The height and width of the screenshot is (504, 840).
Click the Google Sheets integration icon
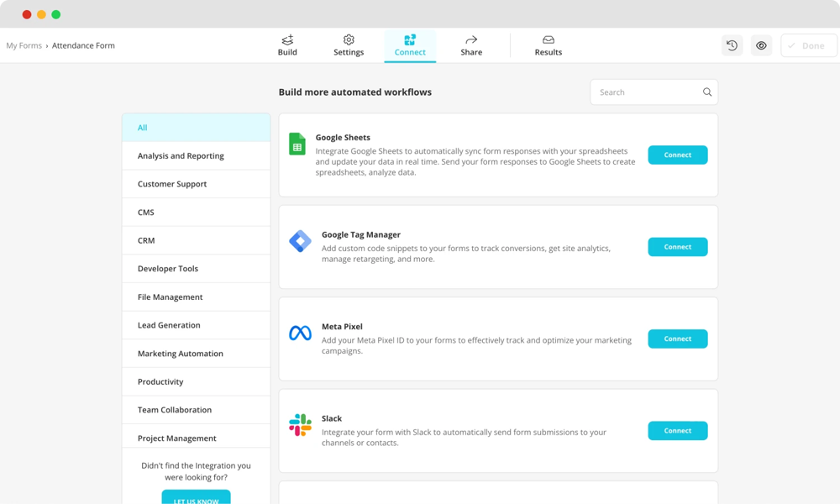[x=297, y=144]
